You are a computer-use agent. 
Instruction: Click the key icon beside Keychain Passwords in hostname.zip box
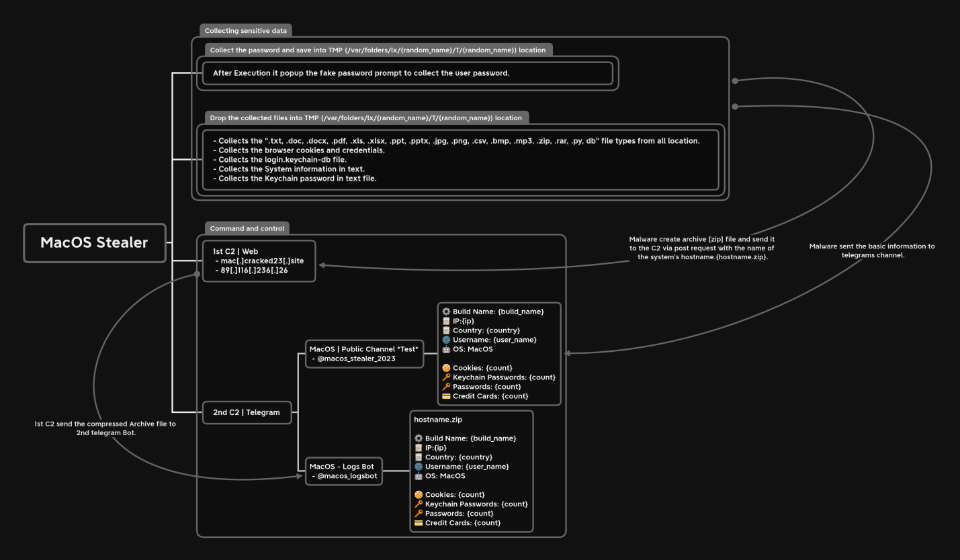click(419, 504)
